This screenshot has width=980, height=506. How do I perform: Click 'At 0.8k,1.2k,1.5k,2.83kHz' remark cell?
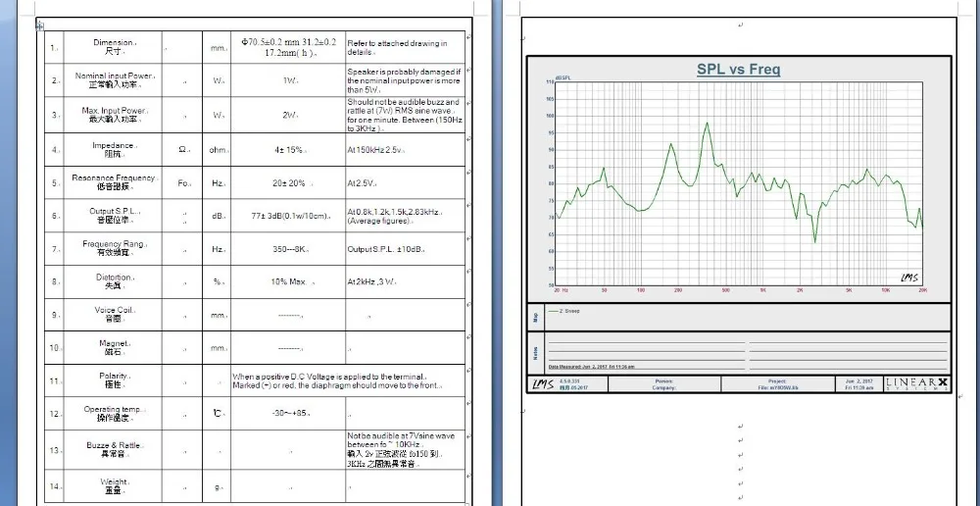[405, 216]
